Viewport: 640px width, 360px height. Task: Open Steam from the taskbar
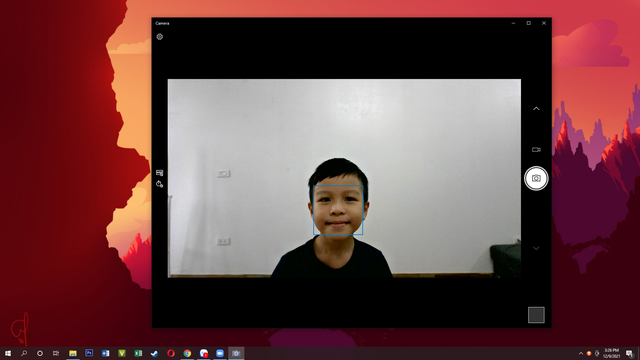[154, 353]
